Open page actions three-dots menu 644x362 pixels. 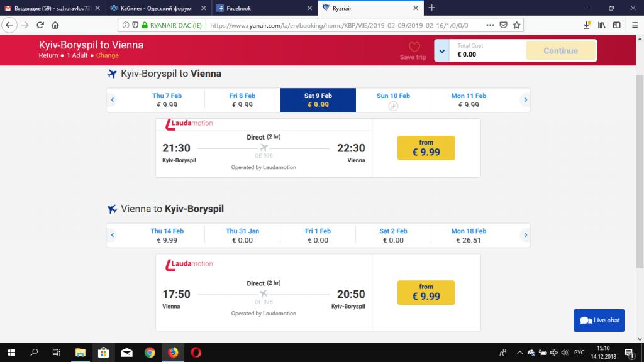(x=490, y=25)
